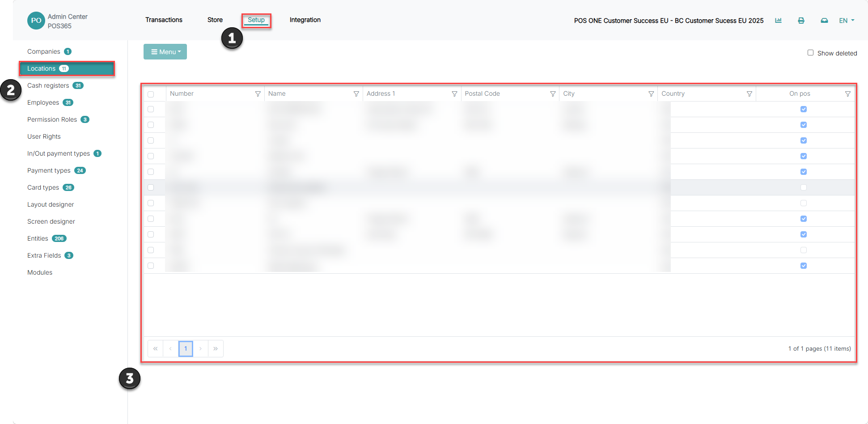This screenshot has height=424, width=868.
Task: Sort by the Postal Code column header
Action: click(482, 93)
